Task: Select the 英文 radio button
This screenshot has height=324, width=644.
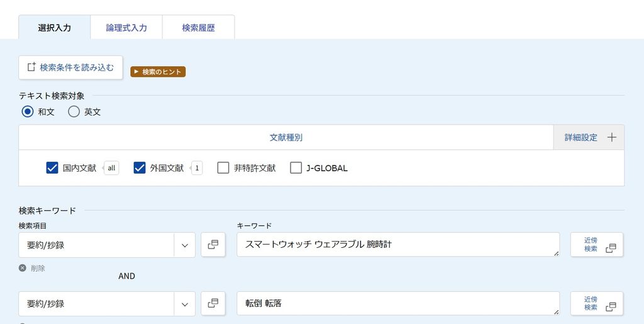Action: (x=74, y=112)
